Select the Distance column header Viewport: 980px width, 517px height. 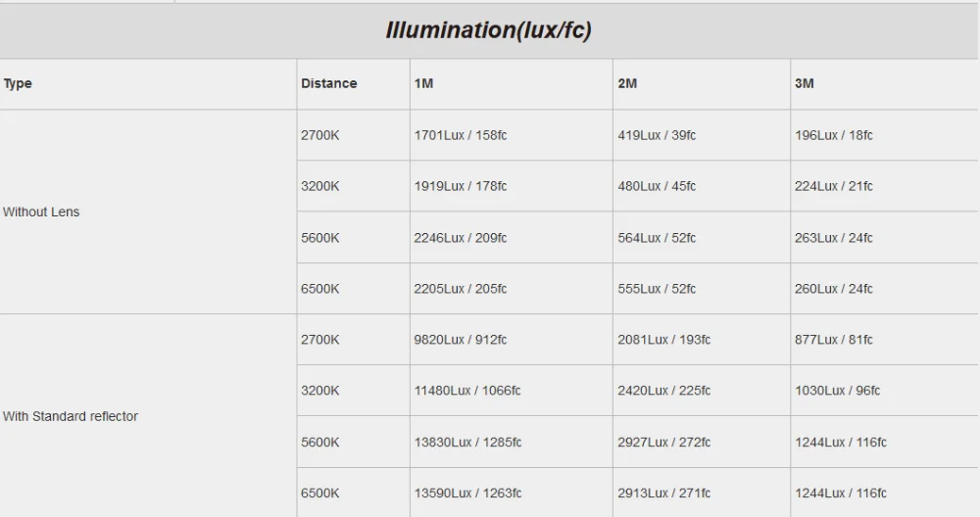(x=328, y=83)
